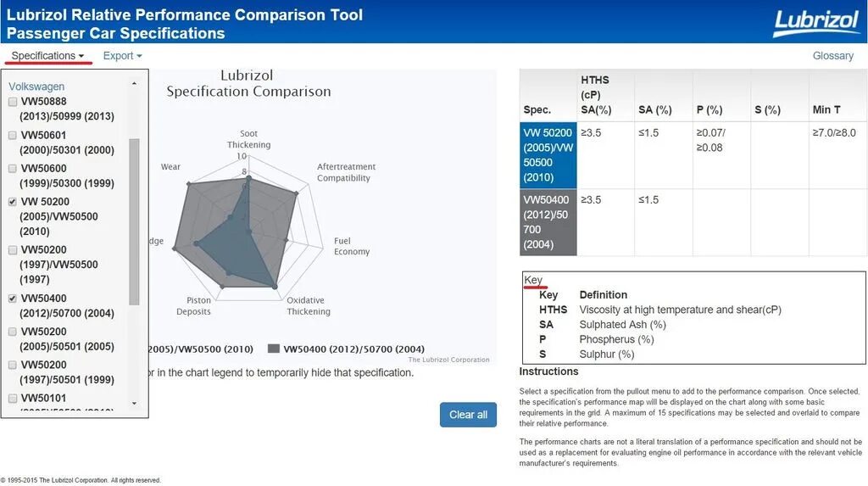Click the Lubrizol logo in the header

click(x=815, y=23)
